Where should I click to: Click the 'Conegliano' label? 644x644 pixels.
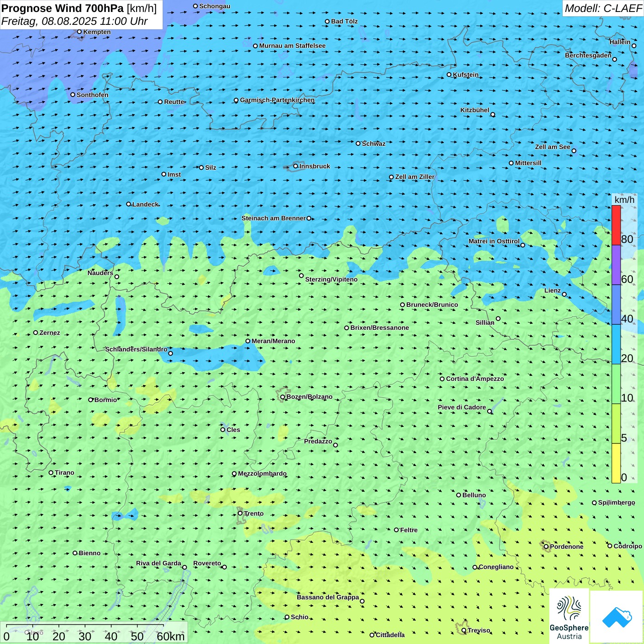coord(496,567)
